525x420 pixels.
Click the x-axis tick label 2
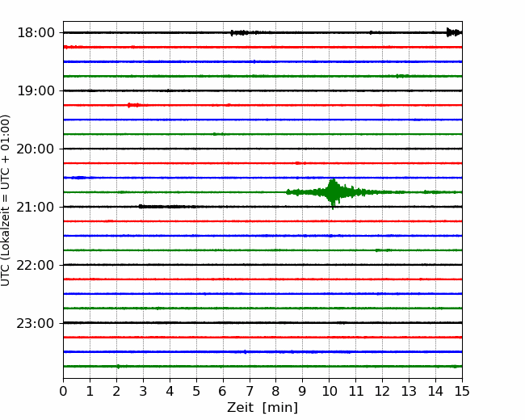(116, 391)
